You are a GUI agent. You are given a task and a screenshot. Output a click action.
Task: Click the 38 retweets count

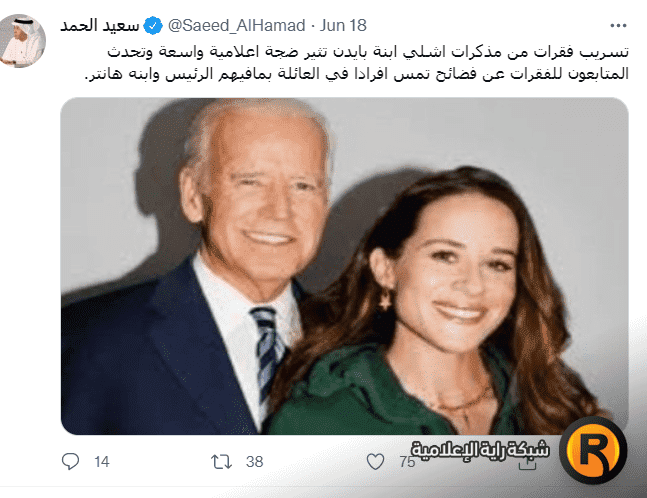point(254,462)
